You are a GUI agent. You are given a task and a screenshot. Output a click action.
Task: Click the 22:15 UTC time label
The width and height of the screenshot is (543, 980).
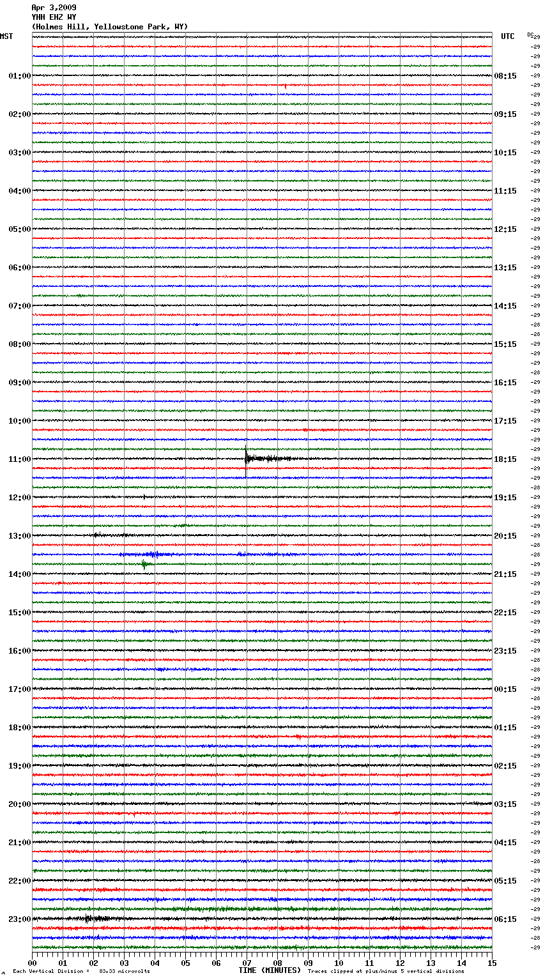pos(505,613)
